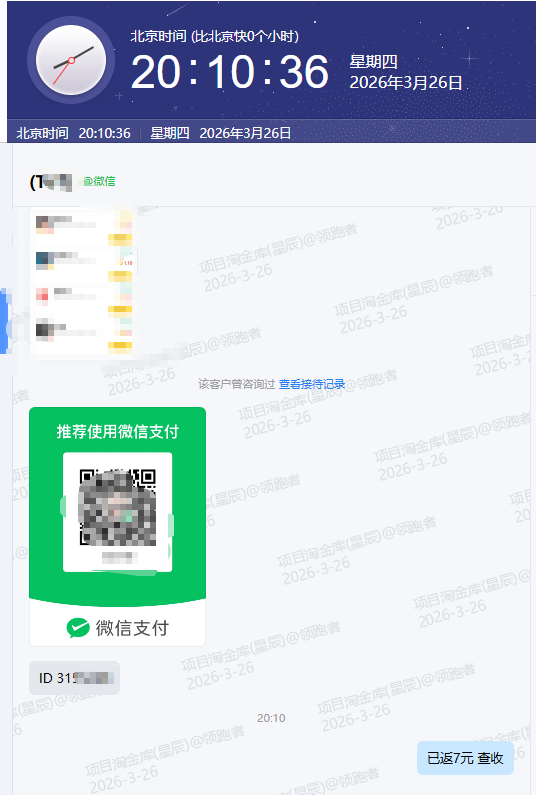Click the 推荐使用微信支付 heading

[118, 431]
